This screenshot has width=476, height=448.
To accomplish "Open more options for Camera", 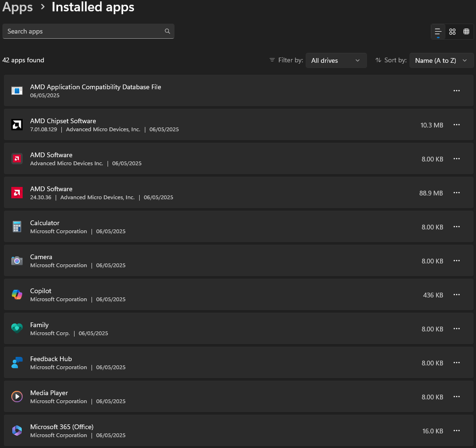I will (x=457, y=261).
